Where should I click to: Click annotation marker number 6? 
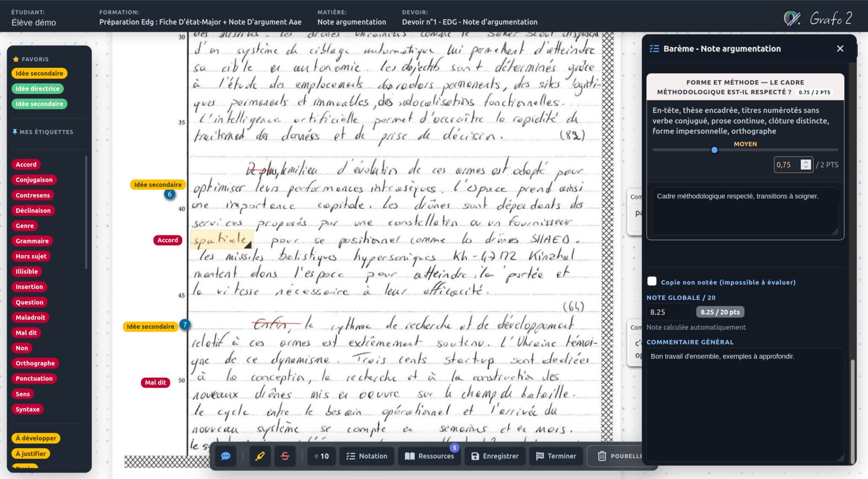tap(170, 194)
